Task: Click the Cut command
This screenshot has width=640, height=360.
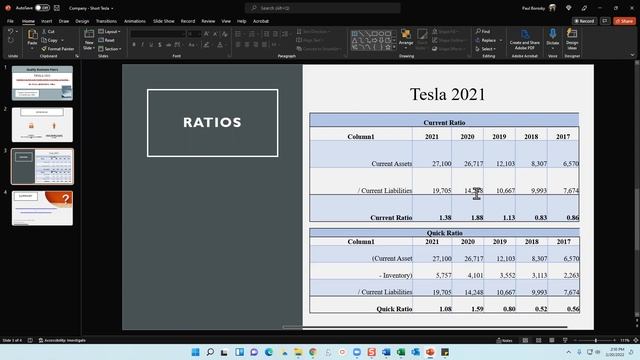Action: [x=48, y=31]
